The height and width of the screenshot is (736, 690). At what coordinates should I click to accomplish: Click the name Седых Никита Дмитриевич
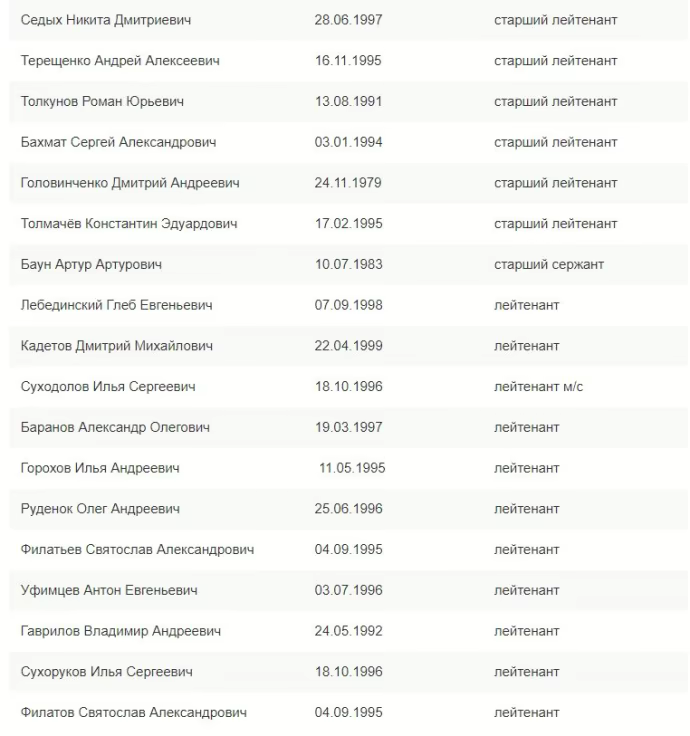(x=105, y=20)
